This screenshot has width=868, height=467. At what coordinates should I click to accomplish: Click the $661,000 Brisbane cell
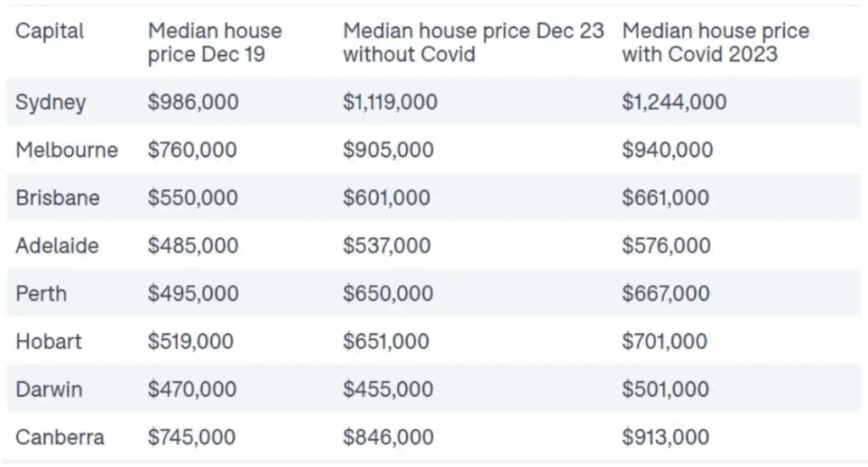pyautogui.click(x=665, y=198)
